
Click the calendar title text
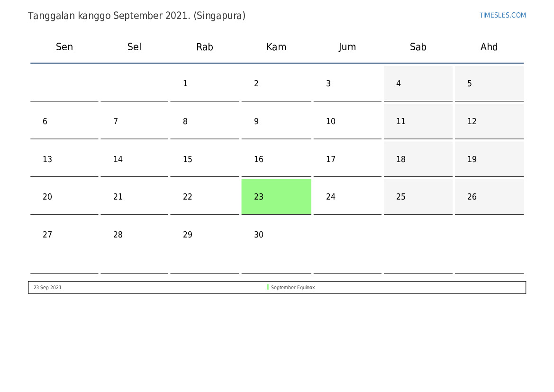(x=136, y=16)
